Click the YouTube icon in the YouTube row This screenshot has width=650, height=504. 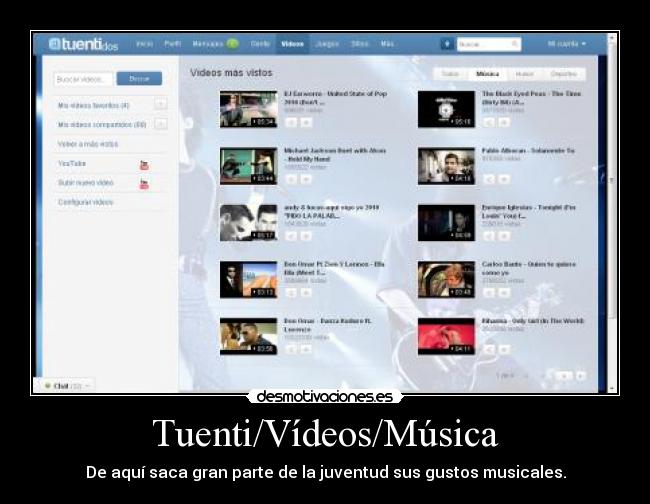click(144, 165)
